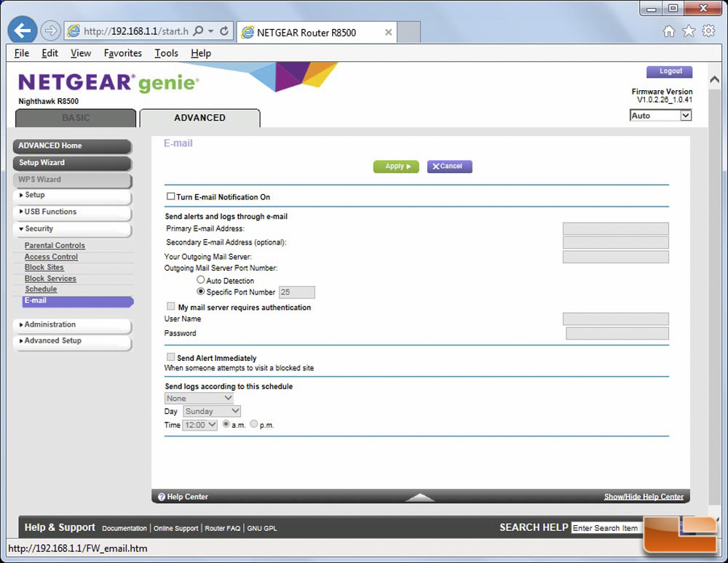Open the Favorites menu
The height and width of the screenshot is (563, 728).
[122, 53]
